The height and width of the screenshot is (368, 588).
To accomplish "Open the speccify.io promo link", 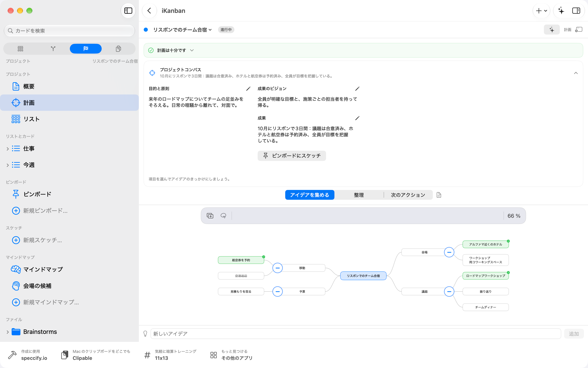I will tap(27, 355).
